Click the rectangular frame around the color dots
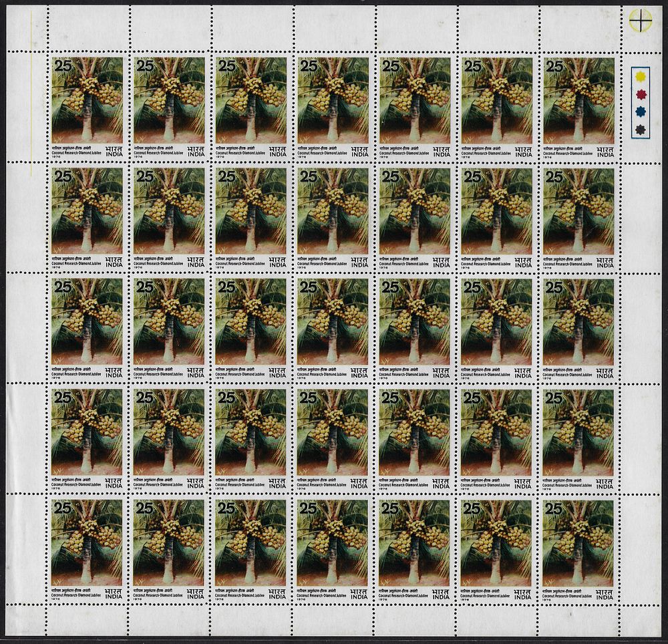Image resolution: width=668 pixels, height=644 pixels. point(640,103)
